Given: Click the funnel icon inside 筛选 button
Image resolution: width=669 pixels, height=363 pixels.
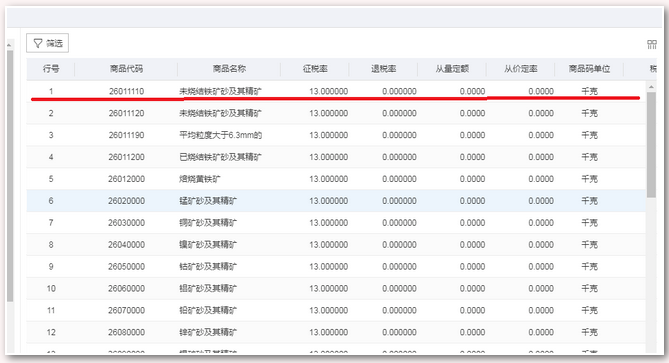Looking at the screenshot, I should [x=38, y=43].
